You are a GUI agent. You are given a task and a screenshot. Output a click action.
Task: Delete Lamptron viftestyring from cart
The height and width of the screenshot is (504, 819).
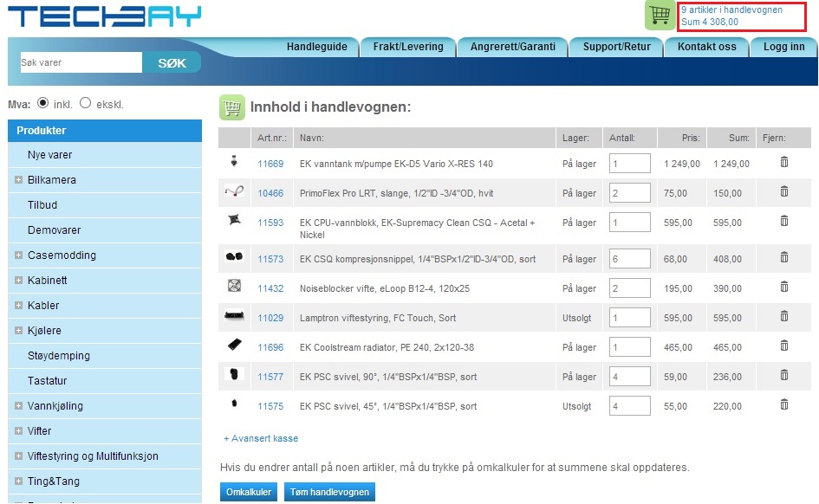tap(784, 316)
